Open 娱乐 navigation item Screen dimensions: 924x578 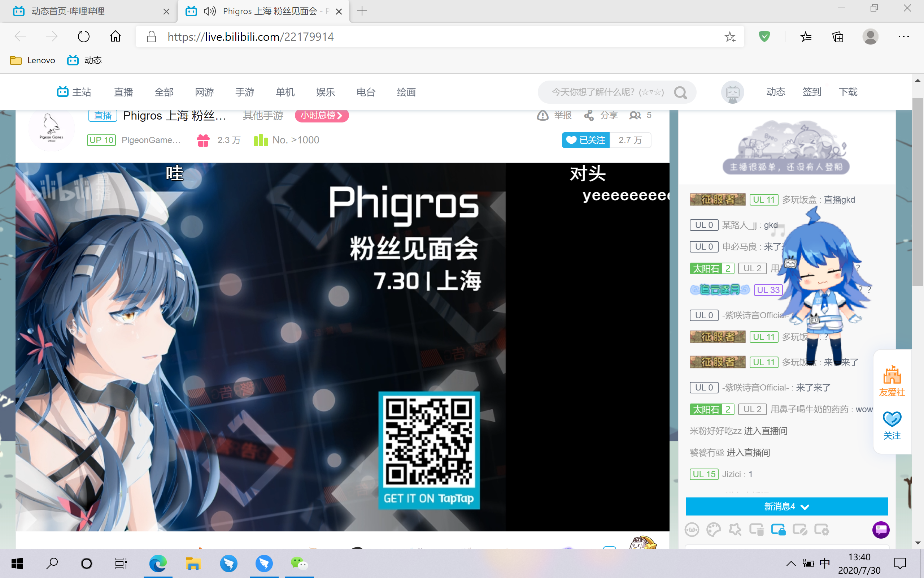pyautogui.click(x=326, y=92)
